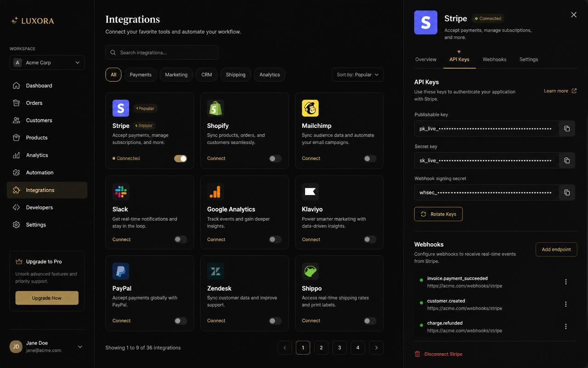Click the Upgrade Now button
The height and width of the screenshot is (368, 588).
[47, 298]
